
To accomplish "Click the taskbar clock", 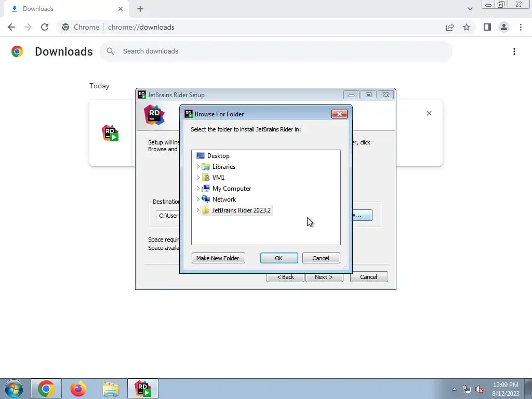I will click(506, 389).
